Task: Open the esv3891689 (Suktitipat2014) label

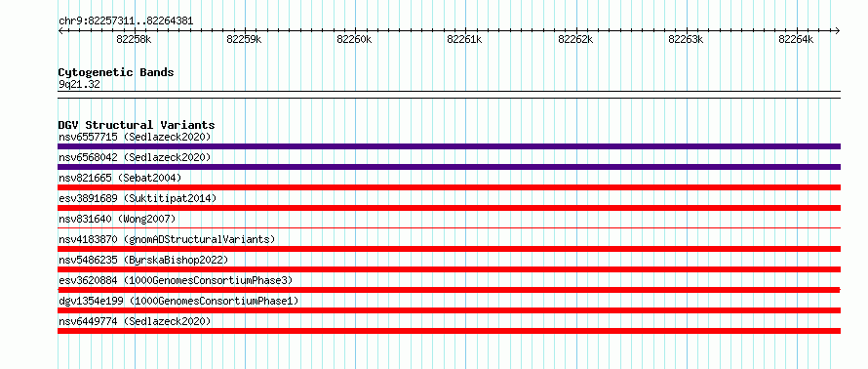Action: coord(138,198)
